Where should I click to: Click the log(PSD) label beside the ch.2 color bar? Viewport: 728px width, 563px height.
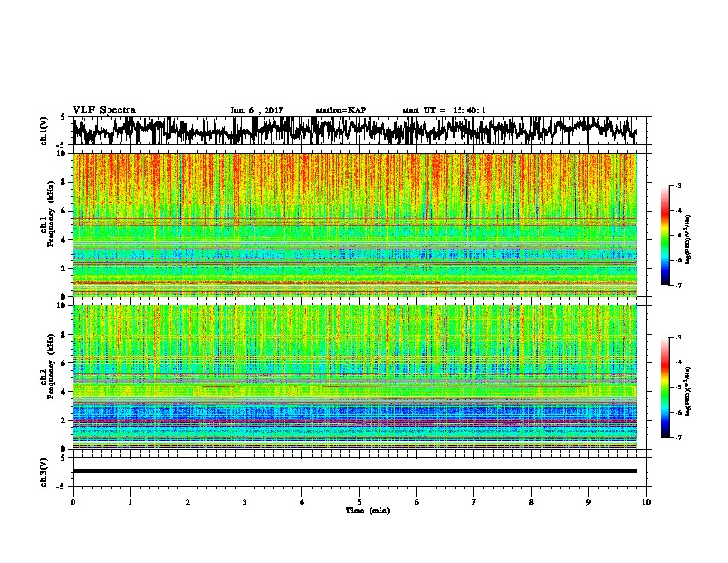pyautogui.click(x=688, y=389)
